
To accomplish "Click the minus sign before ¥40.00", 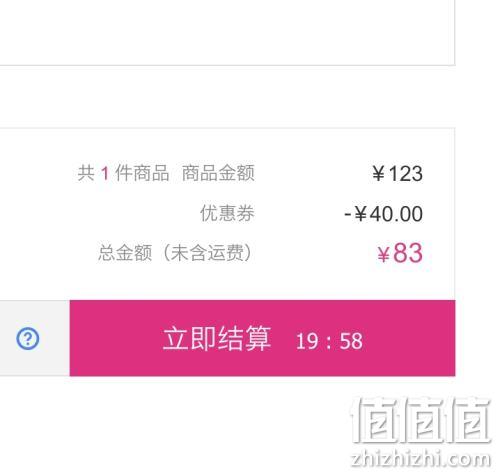I will click(x=347, y=214).
